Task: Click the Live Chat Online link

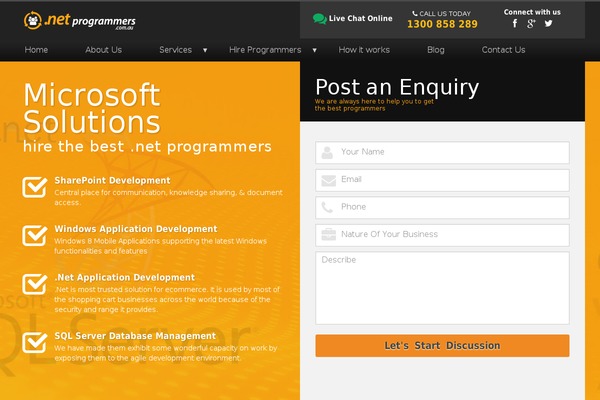Action: 360,18
